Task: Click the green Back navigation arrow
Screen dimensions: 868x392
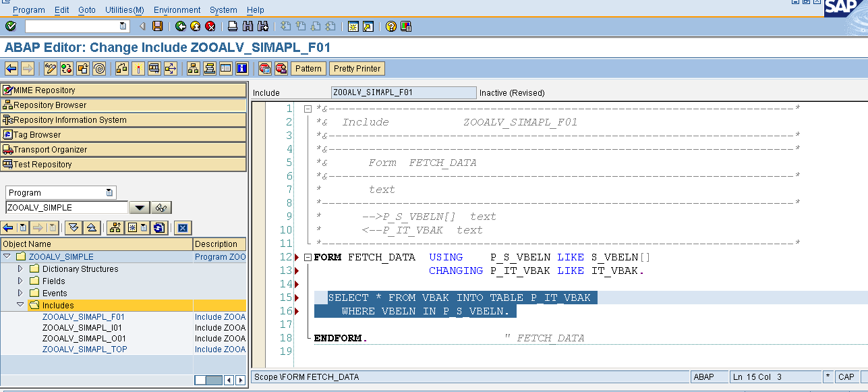Action: point(180,26)
